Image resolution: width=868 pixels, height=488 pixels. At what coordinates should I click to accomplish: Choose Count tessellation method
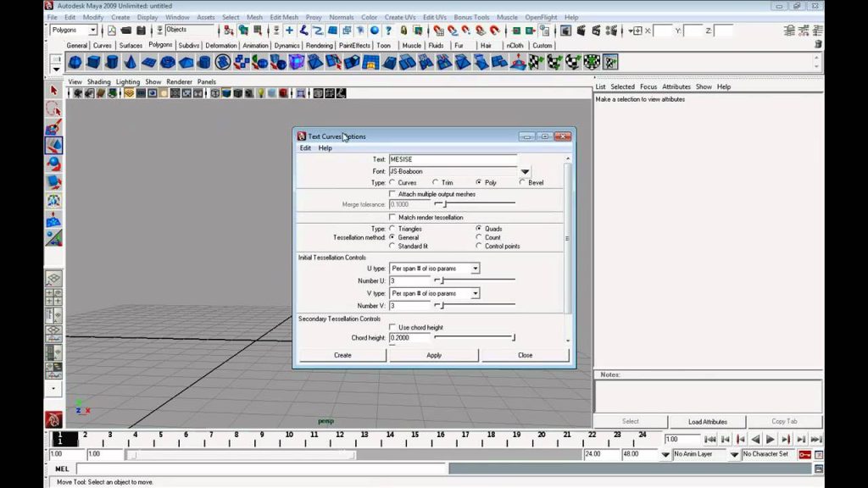pyautogui.click(x=479, y=237)
